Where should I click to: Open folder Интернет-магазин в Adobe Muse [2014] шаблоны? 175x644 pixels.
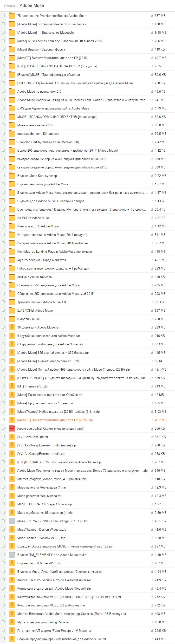point(53,243)
